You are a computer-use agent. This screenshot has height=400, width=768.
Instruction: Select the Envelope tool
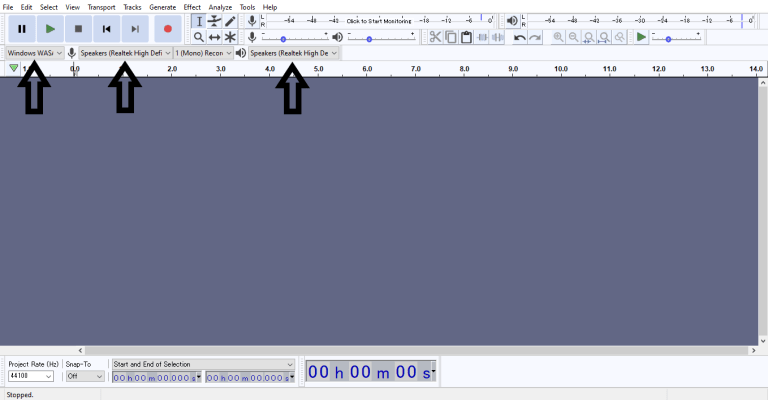(x=215, y=21)
